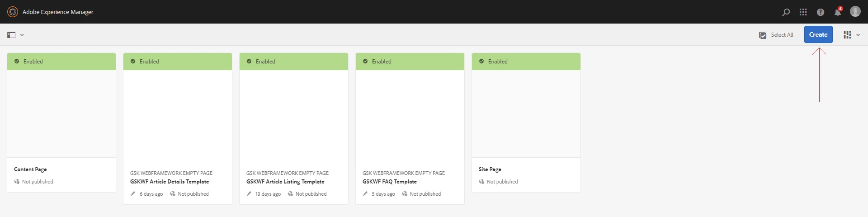Click Not published on Content Page card
Viewport: 868px width, 217px height.
38,182
